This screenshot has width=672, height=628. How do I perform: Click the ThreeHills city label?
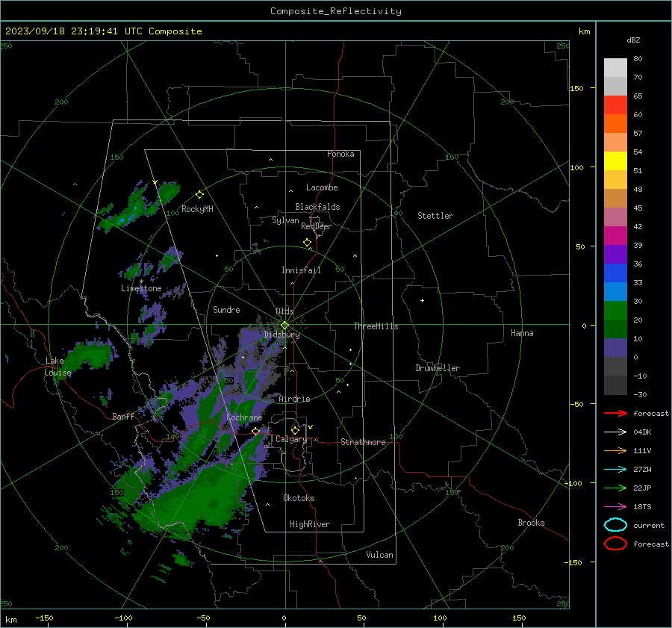(376, 326)
